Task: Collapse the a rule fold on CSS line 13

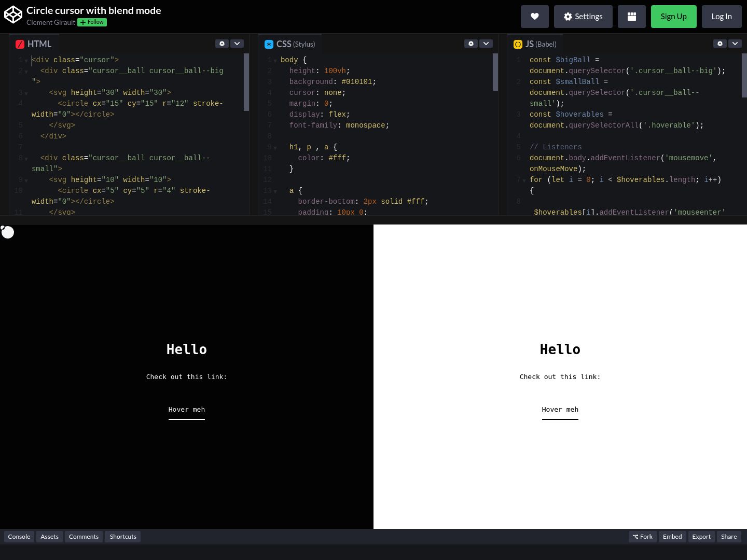Action: 275,191
